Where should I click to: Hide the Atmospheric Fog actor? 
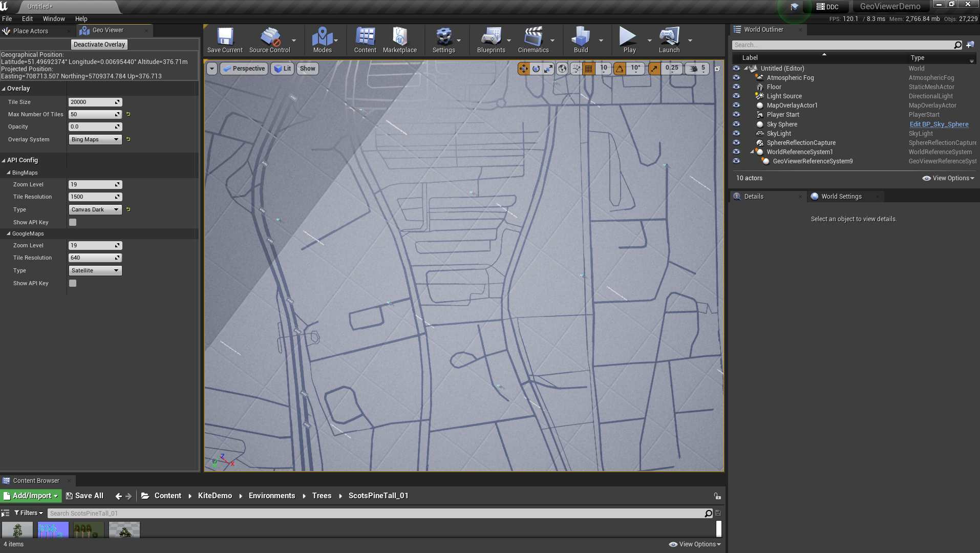coord(736,78)
